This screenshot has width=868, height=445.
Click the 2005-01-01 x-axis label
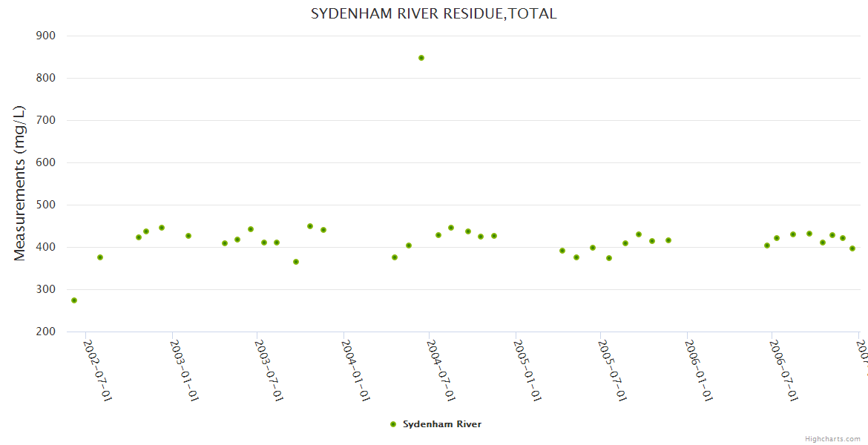[x=527, y=371]
